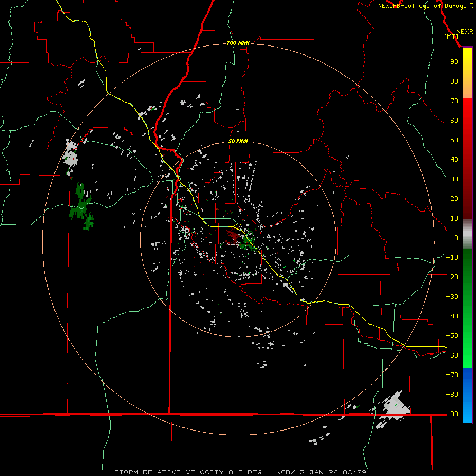The width and height of the screenshot is (476, 476).
Task: Pick the blue color bar segment at bottom
Action: coord(467,396)
